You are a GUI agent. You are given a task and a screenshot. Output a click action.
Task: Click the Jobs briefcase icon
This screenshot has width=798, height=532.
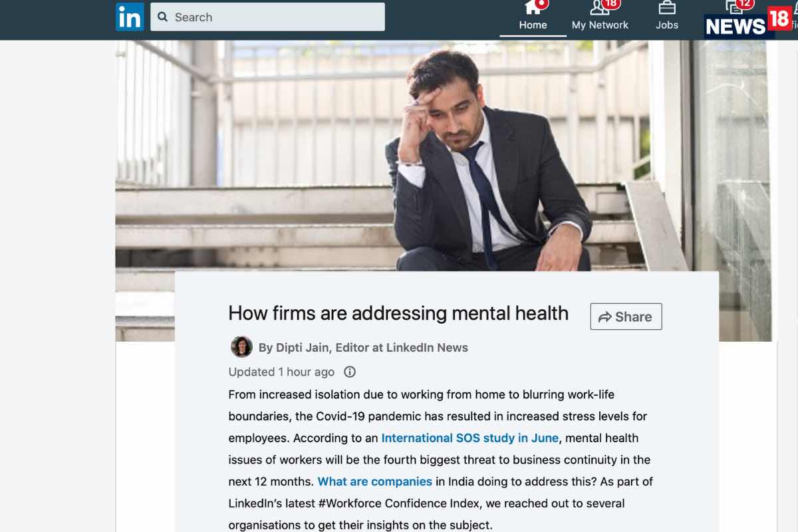(x=667, y=7)
